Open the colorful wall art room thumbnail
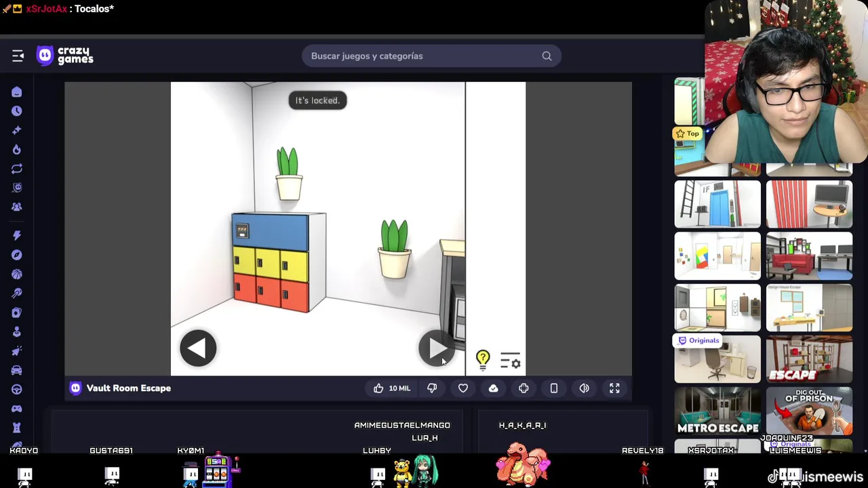The image size is (868, 488). point(717,256)
